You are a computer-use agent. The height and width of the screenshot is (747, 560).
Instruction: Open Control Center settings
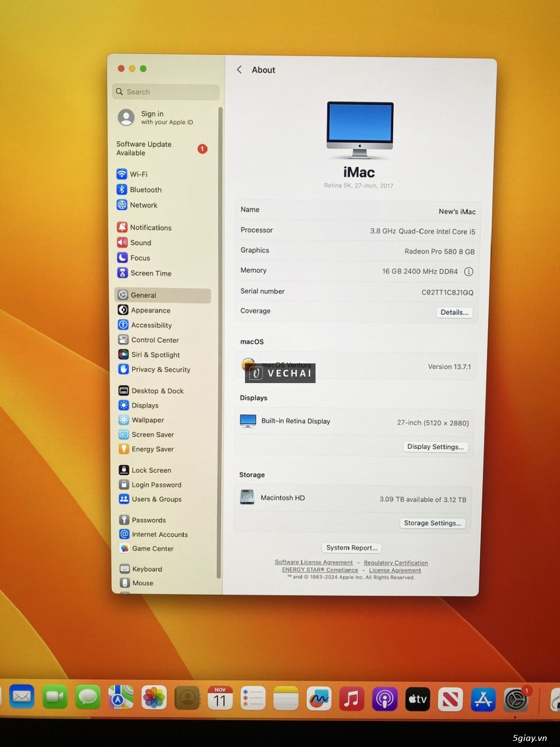pos(148,339)
